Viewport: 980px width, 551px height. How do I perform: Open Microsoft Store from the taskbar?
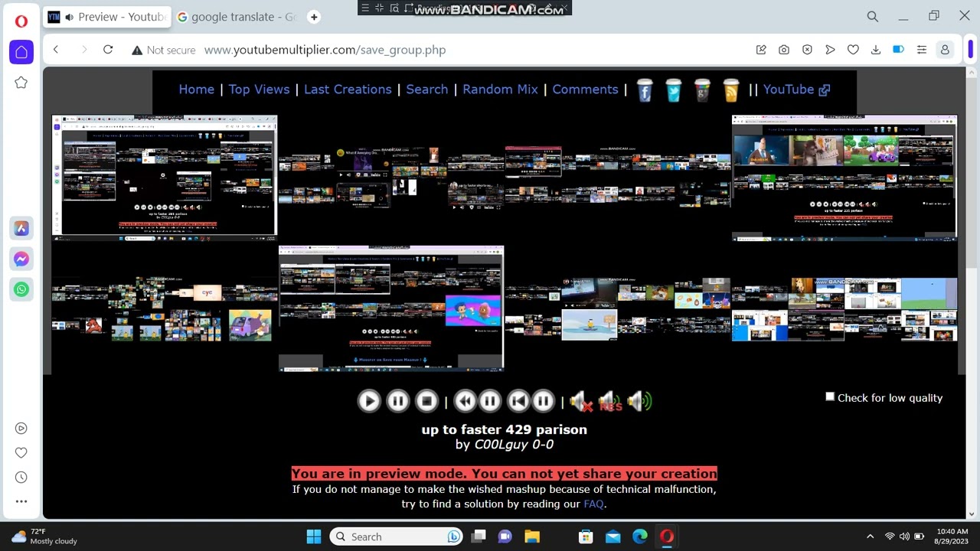tap(586, 536)
